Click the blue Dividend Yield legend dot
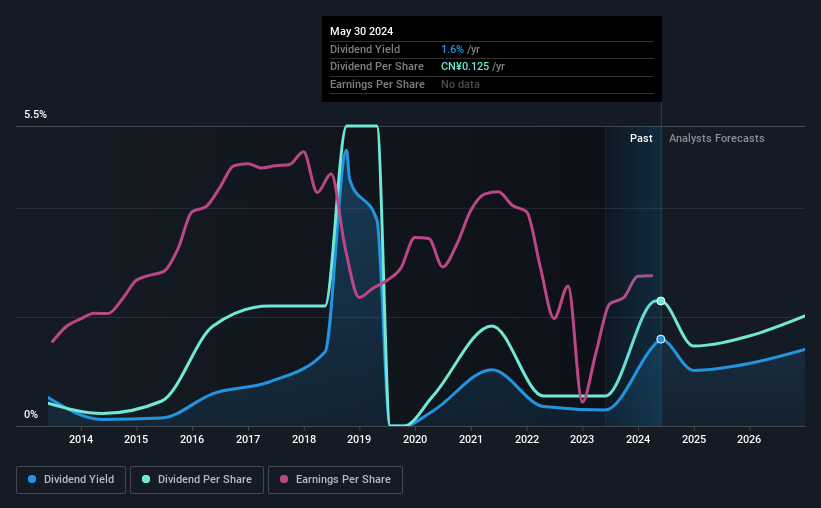This screenshot has width=821, height=508. tap(32, 479)
